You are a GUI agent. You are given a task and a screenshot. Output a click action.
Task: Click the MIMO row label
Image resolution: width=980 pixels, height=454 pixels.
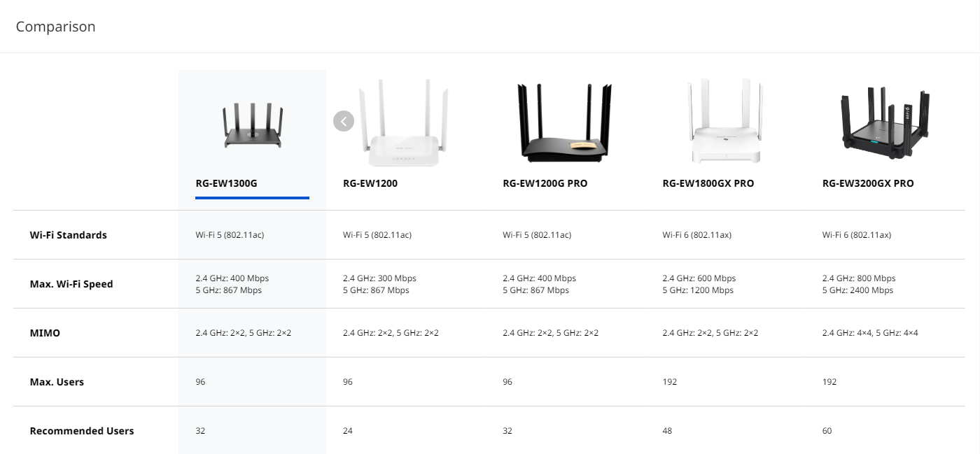45,333
